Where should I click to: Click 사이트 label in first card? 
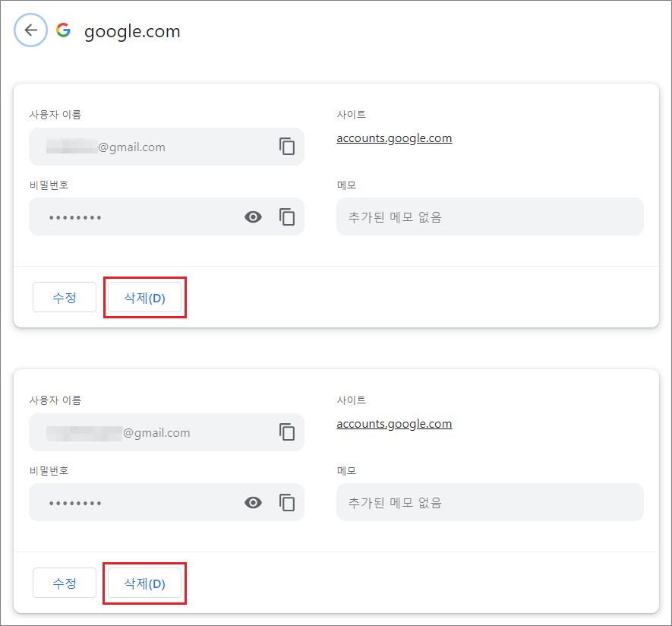click(351, 115)
